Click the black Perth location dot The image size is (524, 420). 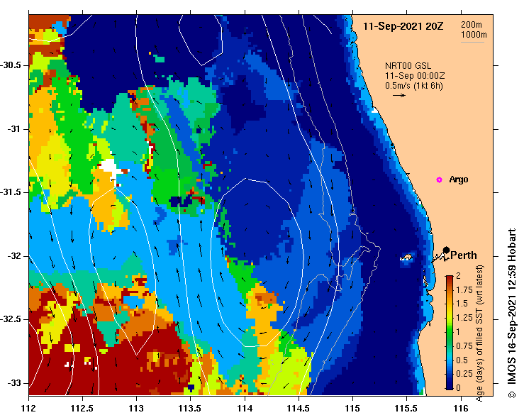[446, 250]
